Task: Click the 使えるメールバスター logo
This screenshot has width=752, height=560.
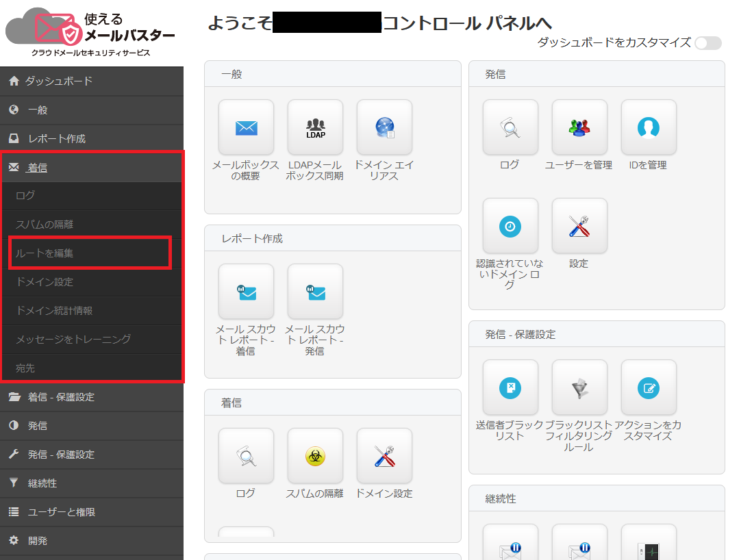Action: [91, 31]
